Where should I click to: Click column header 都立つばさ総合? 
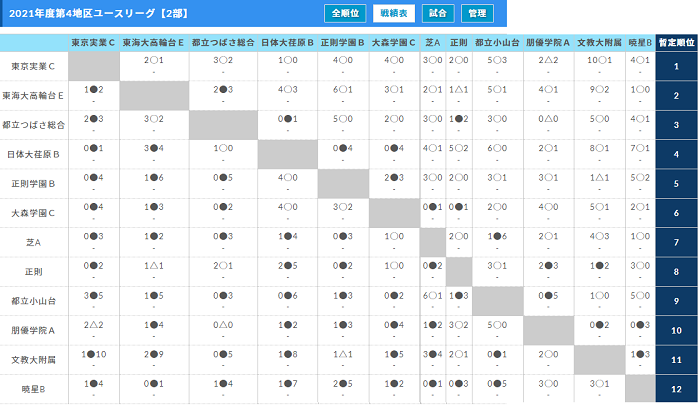coord(223,43)
